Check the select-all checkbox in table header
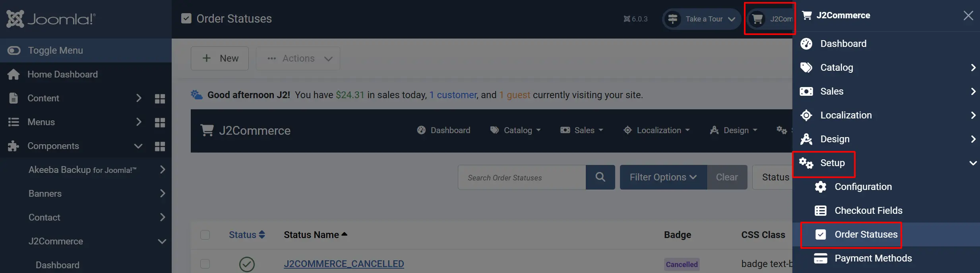This screenshot has height=273, width=980. (205, 235)
